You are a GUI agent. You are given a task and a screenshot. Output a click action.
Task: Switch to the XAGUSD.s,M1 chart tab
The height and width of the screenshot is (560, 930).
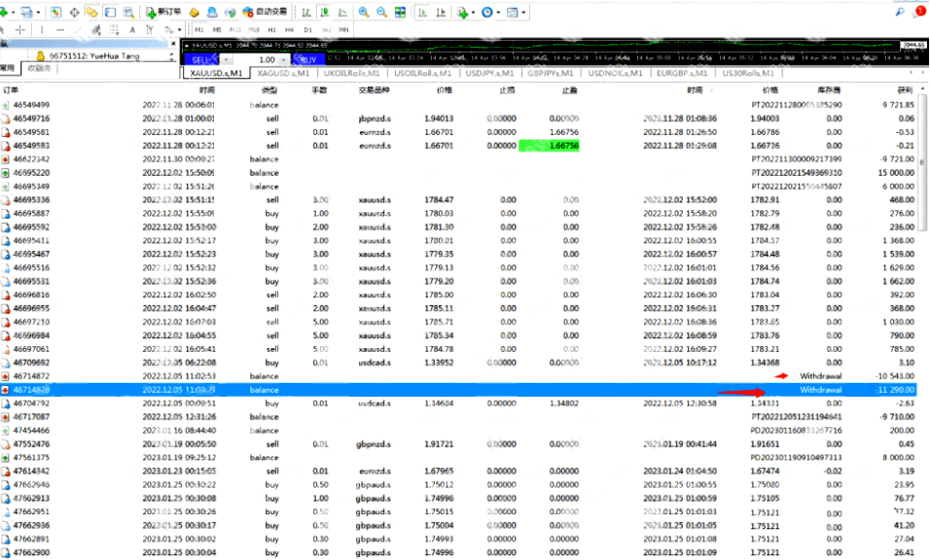pos(283,73)
